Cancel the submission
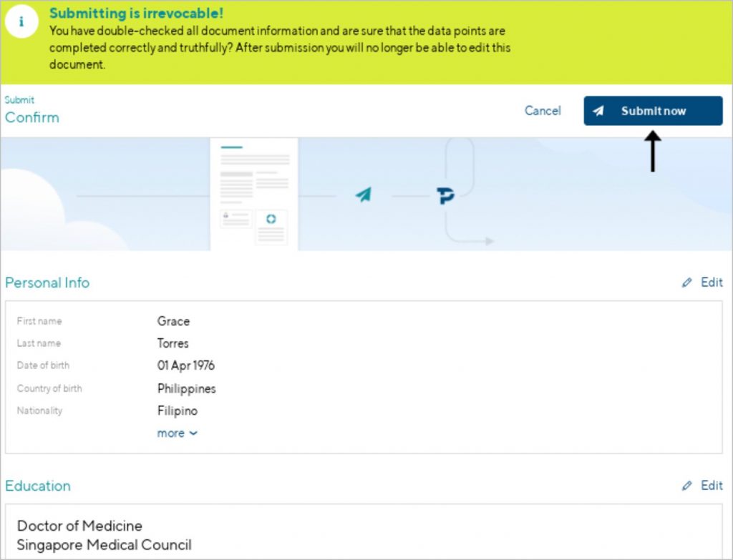 (x=543, y=111)
